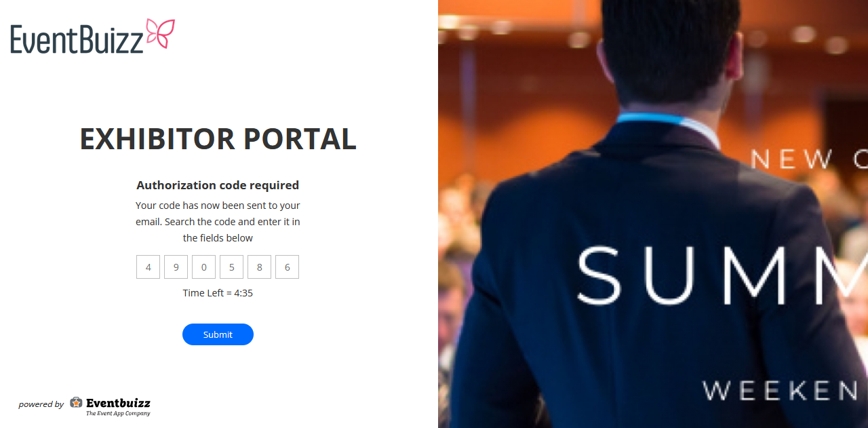
Task: Select the second code box showing 9
Action: (x=176, y=267)
